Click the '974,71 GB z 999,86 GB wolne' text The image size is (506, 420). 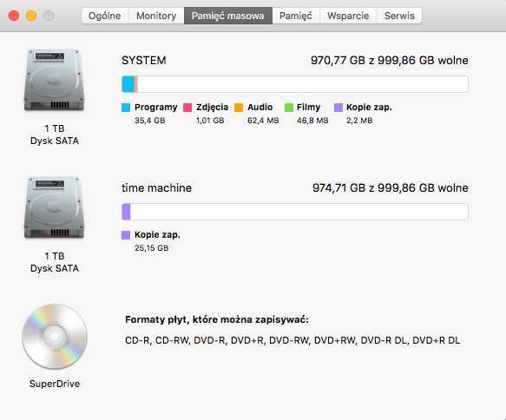[x=391, y=187]
